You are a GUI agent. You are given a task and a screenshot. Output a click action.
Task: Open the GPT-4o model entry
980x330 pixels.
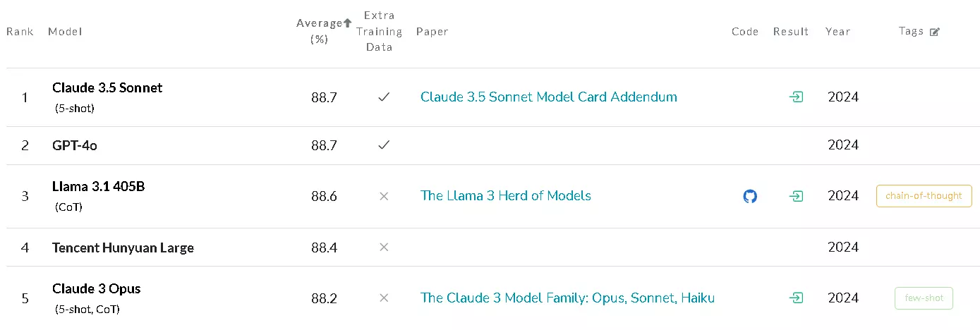coord(75,145)
